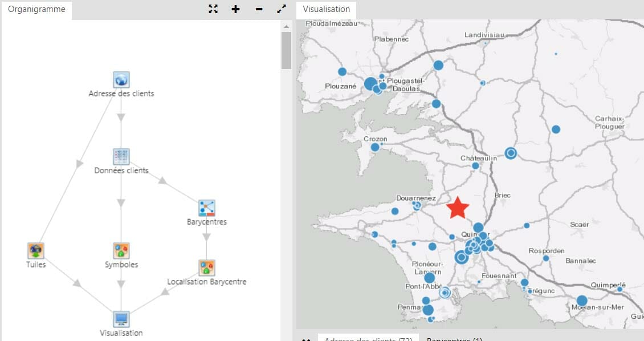Click the Organigramme vertical scrollbar thumb
Image resolution: width=644 pixels, height=341 pixels.
tap(286, 50)
